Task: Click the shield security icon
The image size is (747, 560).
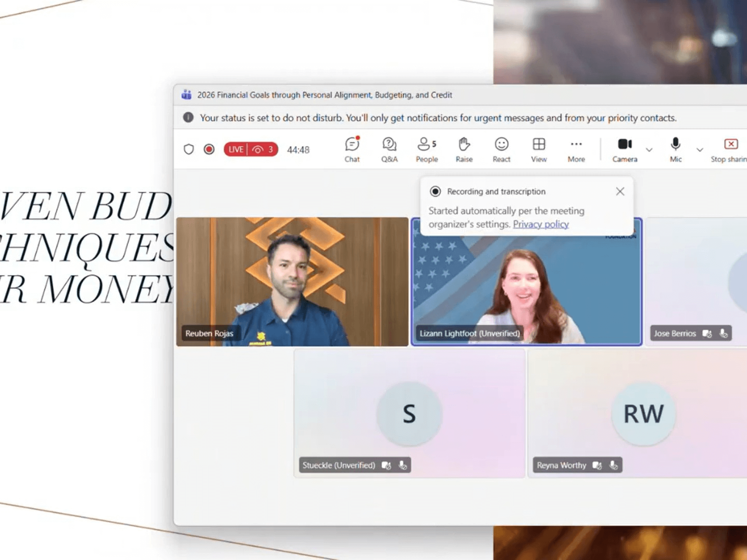Action: [189, 149]
